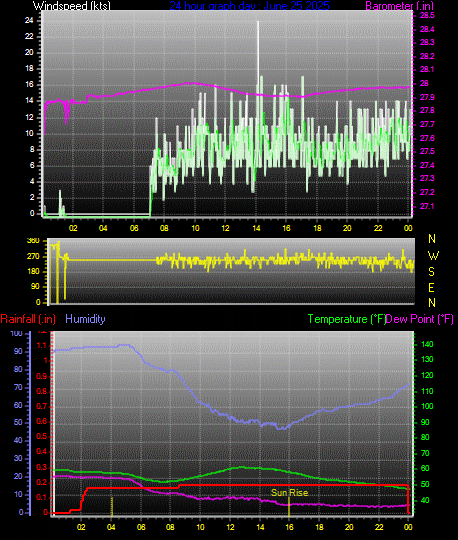Click the 22 hour label under windspeed chart
This screenshot has width=458, height=540.
[378, 228]
